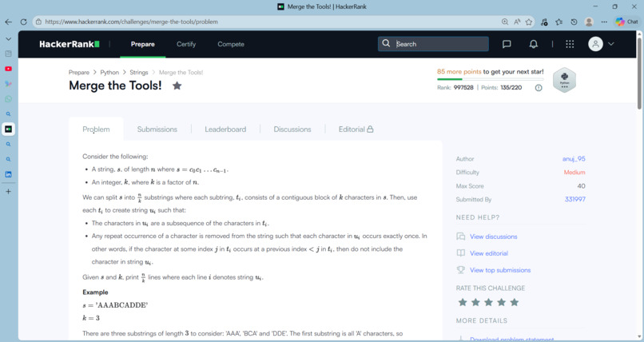The width and height of the screenshot is (644, 342).
Task: Rate the challenge one star
Action: click(463, 303)
